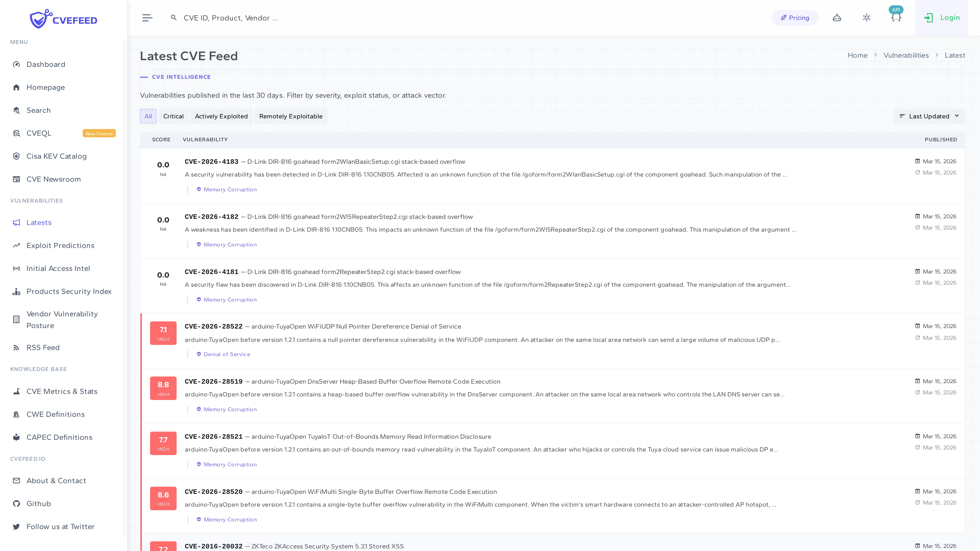The width and height of the screenshot is (980, 551).
Task: Activate the Remotely Exploitable filter
Action: [x=291, y=116]
